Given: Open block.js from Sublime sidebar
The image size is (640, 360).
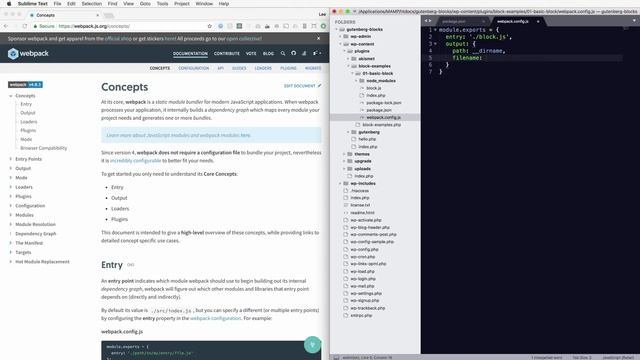Looking at the screenshot, I should pos(373,88).
